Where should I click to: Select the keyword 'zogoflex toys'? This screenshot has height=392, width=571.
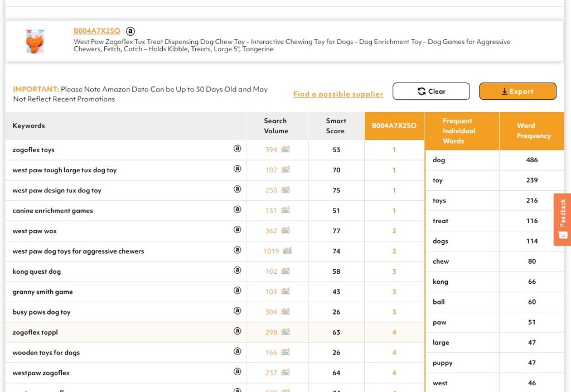tap(33, 150)
